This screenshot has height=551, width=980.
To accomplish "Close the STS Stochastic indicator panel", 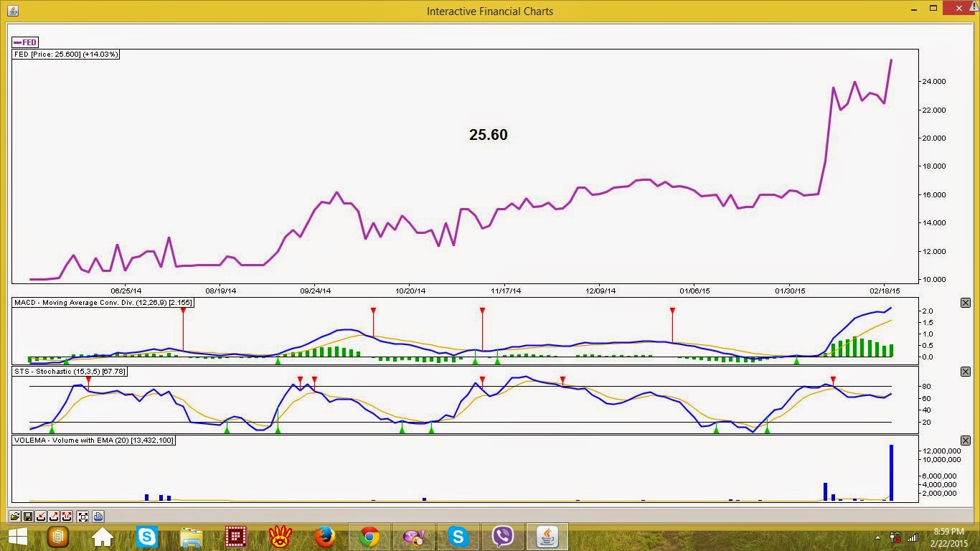I will (965, 372).
